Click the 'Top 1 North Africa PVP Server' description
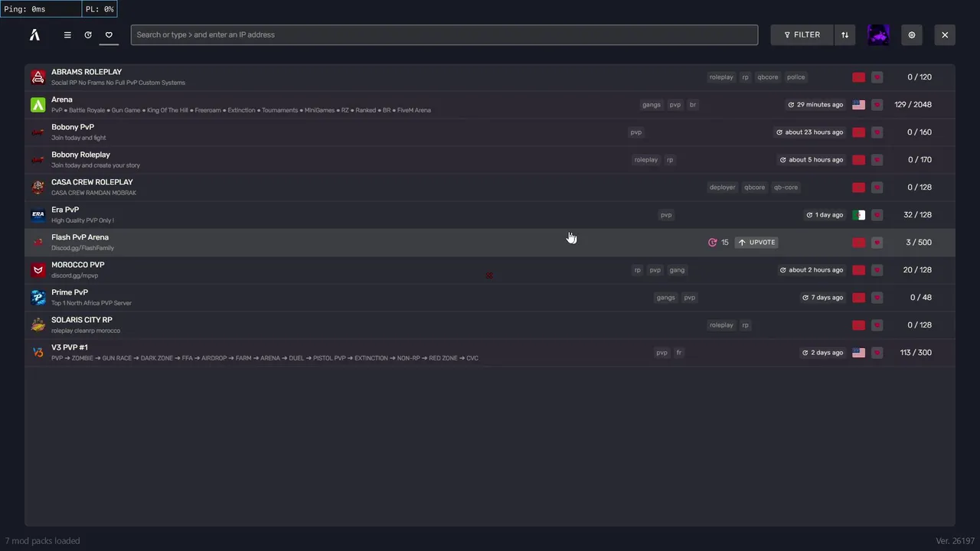980x551 pixels. [x=91, y=303]
